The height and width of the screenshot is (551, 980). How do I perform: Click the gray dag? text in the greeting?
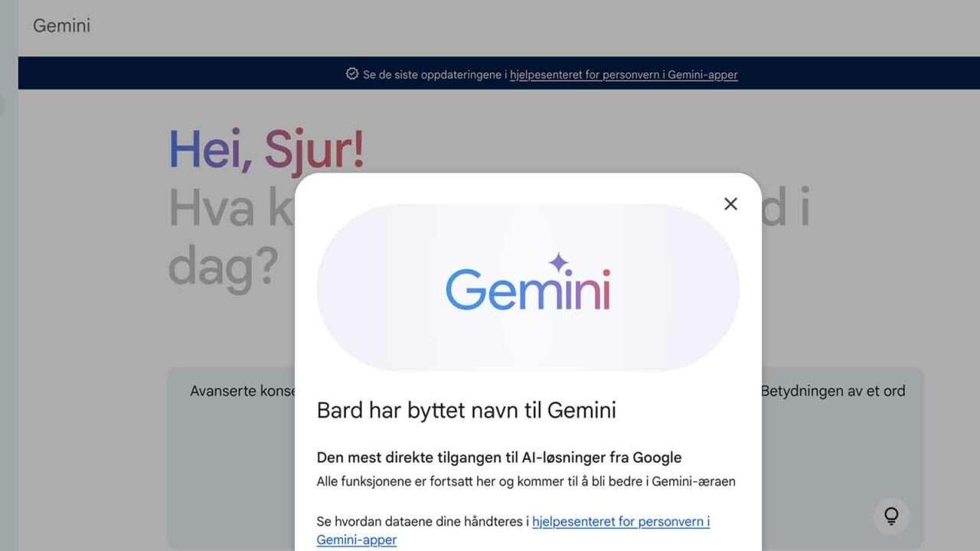click(x=223, y=266)
